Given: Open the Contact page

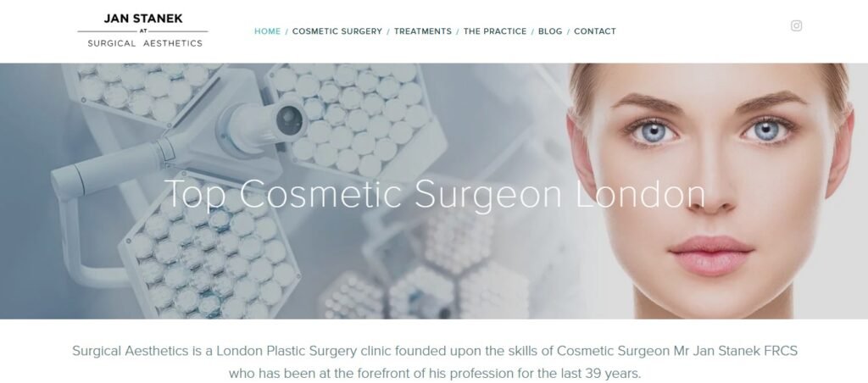Looking at the screenshot, I should 595,31.
